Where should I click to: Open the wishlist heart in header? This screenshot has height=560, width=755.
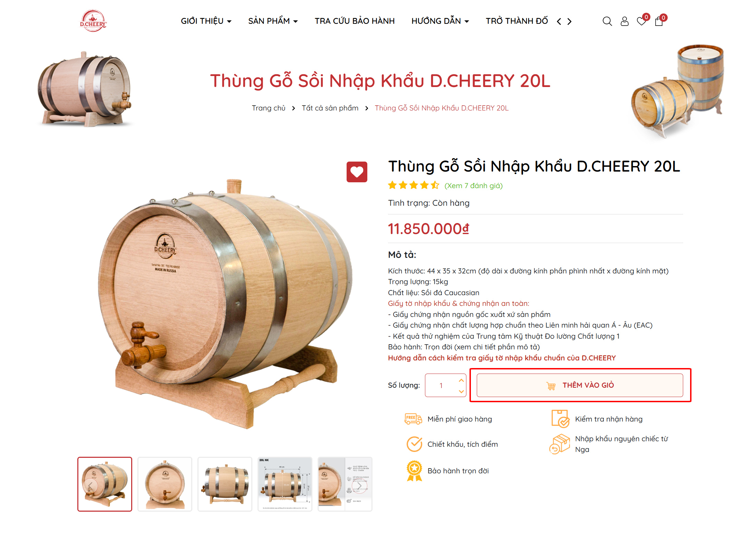pos(641,21)
